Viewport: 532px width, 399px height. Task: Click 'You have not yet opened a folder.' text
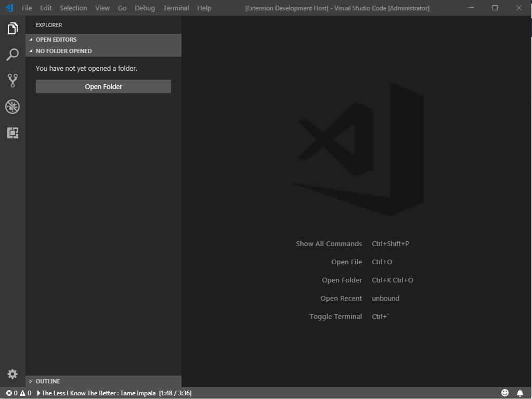point(86,68)
